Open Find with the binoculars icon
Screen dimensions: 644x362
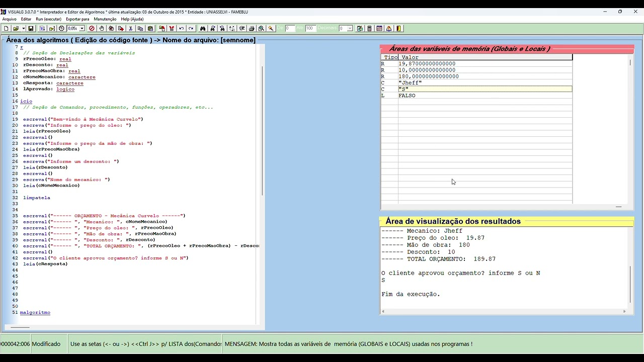coord(203,29)
